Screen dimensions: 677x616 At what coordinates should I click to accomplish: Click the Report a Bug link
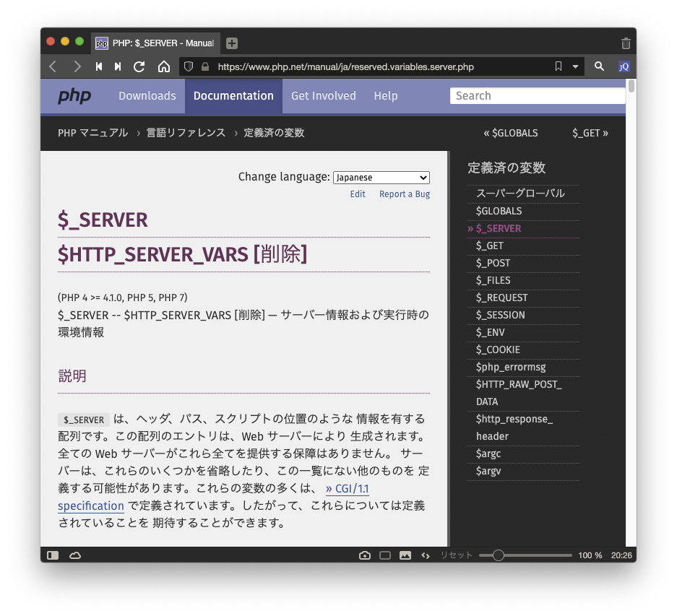(405, 194)
